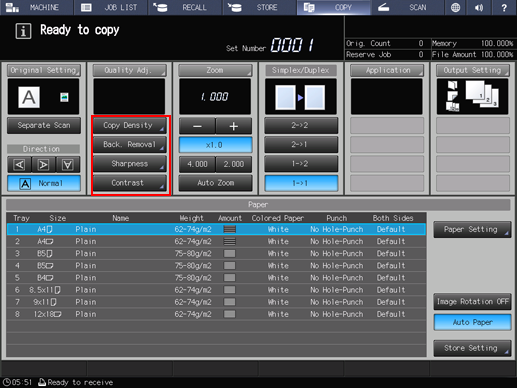Open the RECALL tab
517x388 pixels.
pyautogui.click(x=185, y=7)
